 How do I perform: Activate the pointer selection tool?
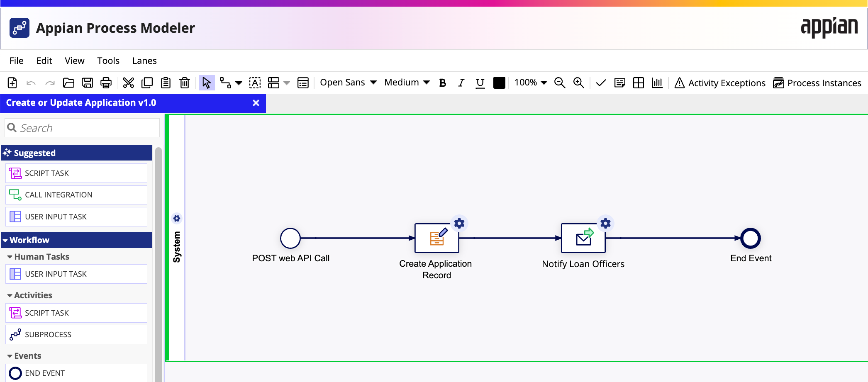(x=207, y=83)
